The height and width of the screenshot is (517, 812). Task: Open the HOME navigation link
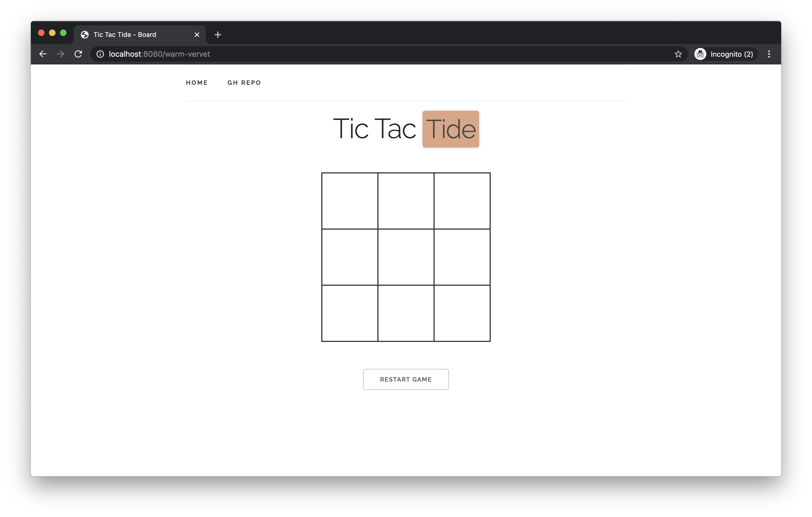197,83
